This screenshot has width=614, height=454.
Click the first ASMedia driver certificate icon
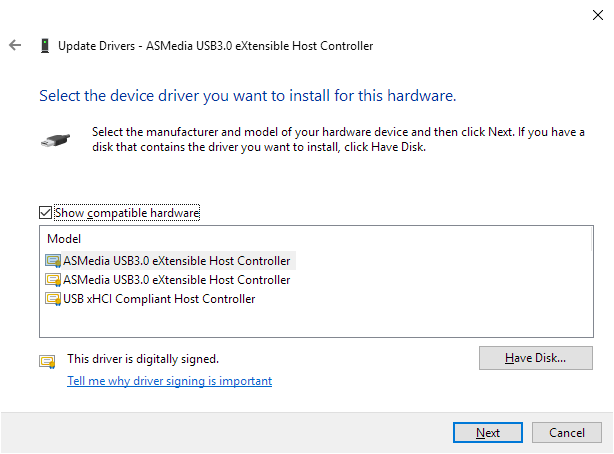tap(53, 261)
